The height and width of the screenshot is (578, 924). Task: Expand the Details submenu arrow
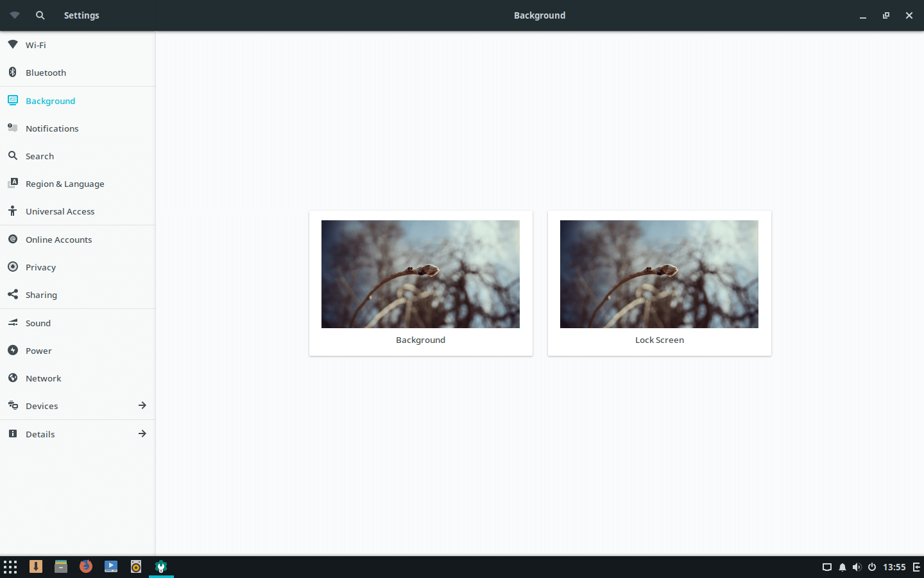pyautogui.click(x=142, y=433)
